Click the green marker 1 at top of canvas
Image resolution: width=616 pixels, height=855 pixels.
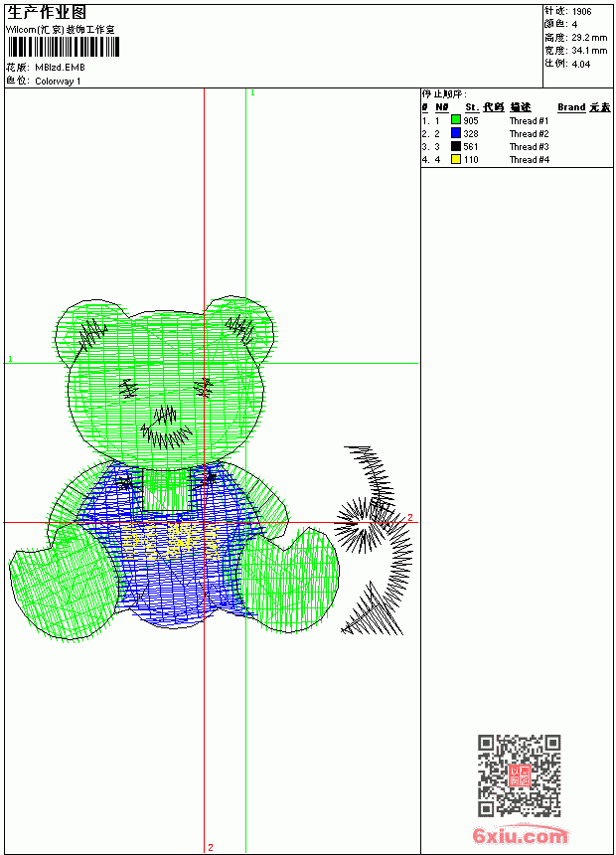click(252, 93)
